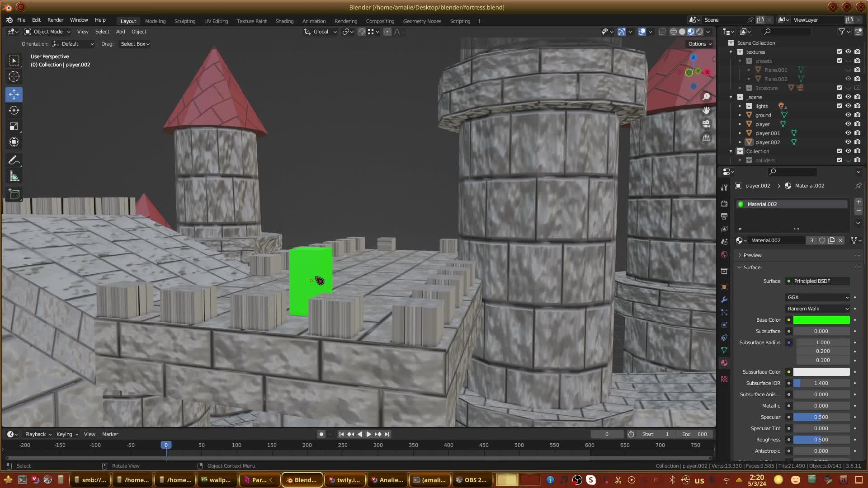
Task: Uncheck the textures collection checkbox
Action: pyautogui.click(x=840, y=52)
